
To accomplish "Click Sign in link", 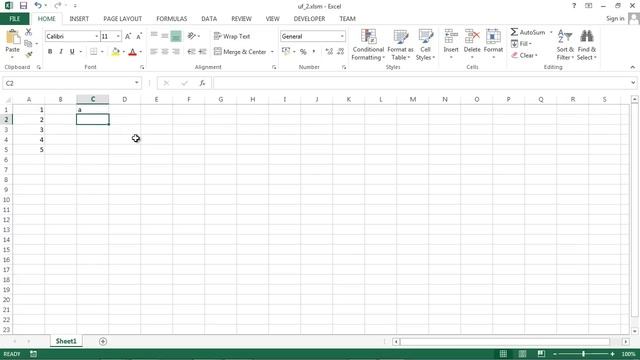I will click(615, 19).
